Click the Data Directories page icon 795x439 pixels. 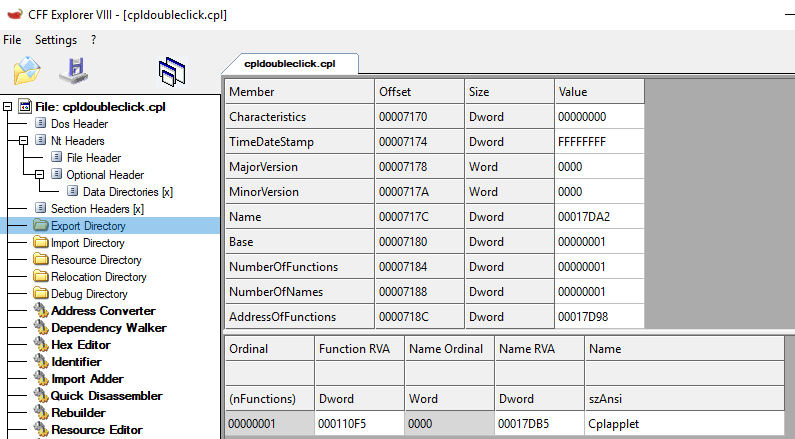[x=73, y=191]
